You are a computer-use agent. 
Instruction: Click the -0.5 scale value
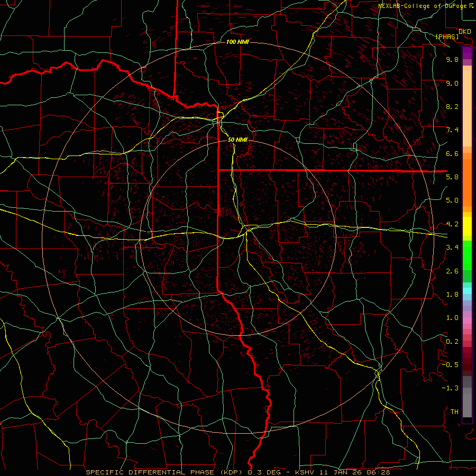[450, 365]
